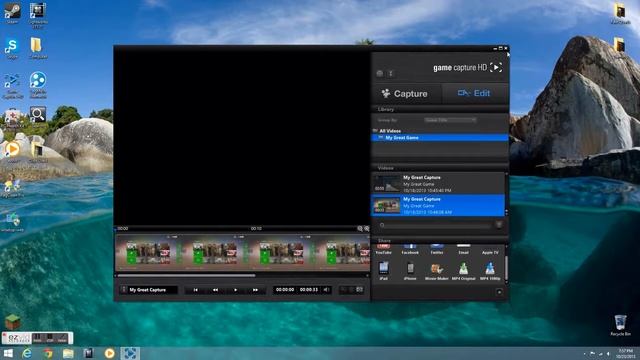Viewport: 640px width, 360px height.
Task: Click the Share panel scrollbar
Action: [x=506, y=268]
